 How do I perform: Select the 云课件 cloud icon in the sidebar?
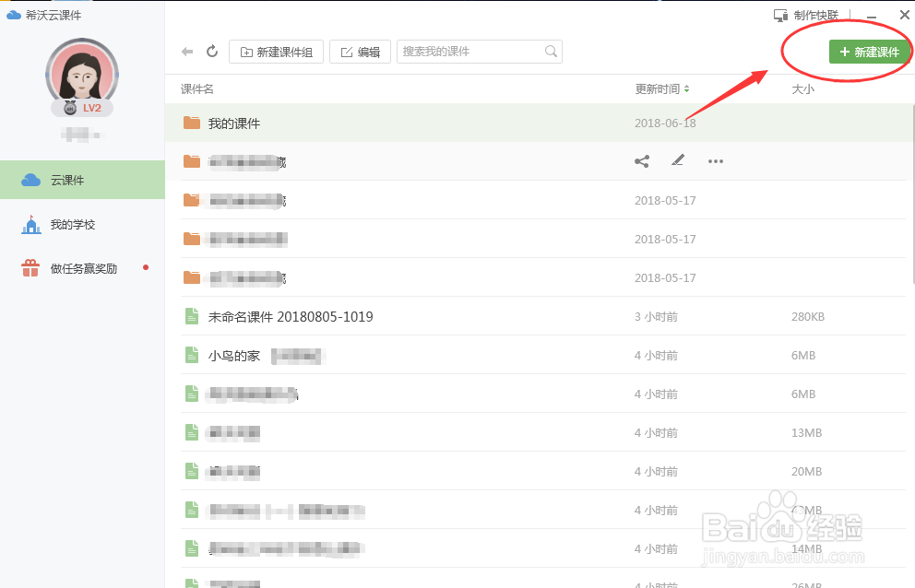tap(30, 179)
